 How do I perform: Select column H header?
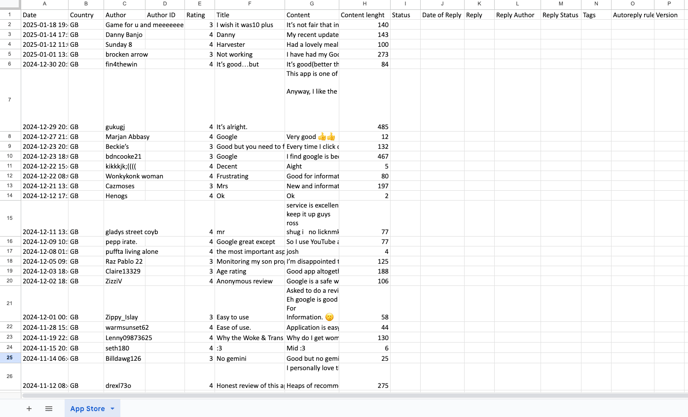pyautogui.click(x=364, y=4)
